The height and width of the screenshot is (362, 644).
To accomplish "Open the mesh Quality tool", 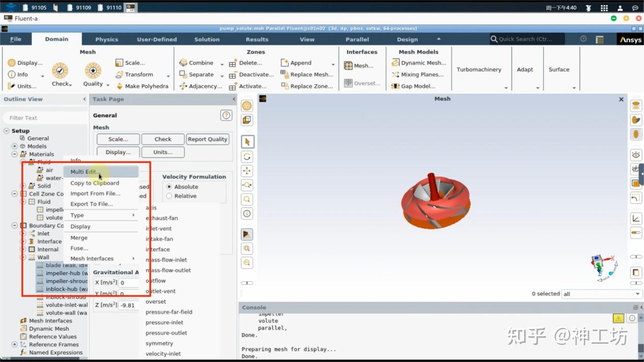I will point(93,75).
